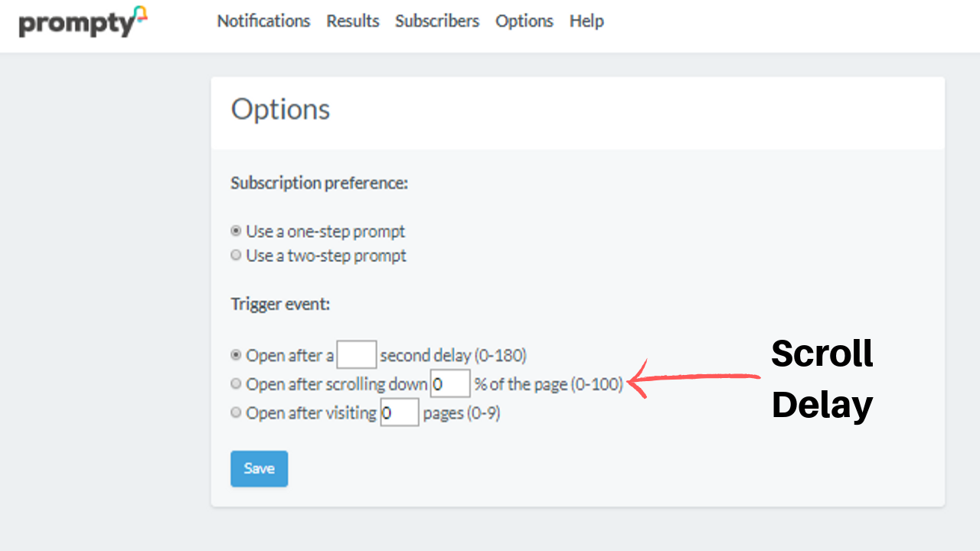Click the Trigger event label
Image resolution: width=980 pixels, height=551 pixels.
[x=280, y=304]
